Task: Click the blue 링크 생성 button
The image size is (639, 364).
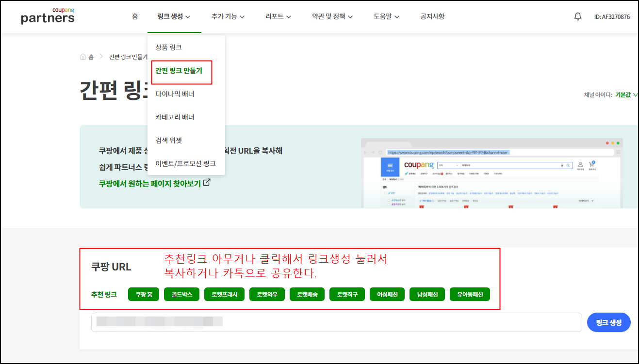Action: click(x=609, y=322)
